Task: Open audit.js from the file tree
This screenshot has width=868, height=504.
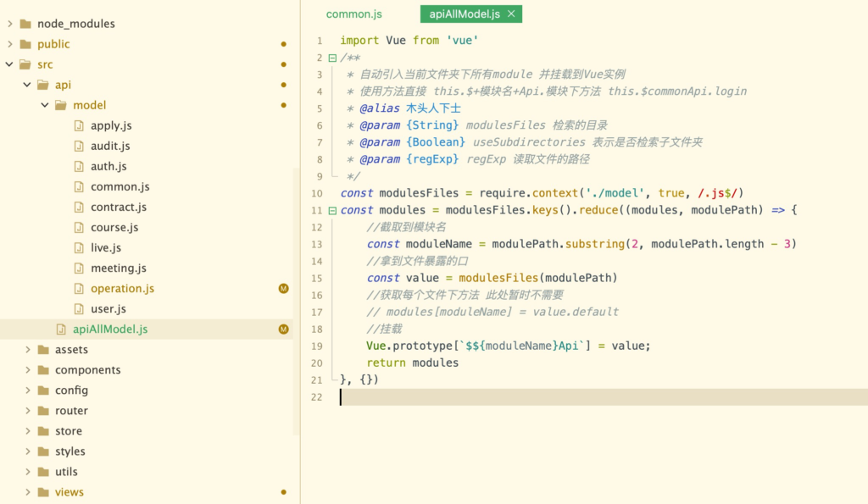Action: coord(110,146)
